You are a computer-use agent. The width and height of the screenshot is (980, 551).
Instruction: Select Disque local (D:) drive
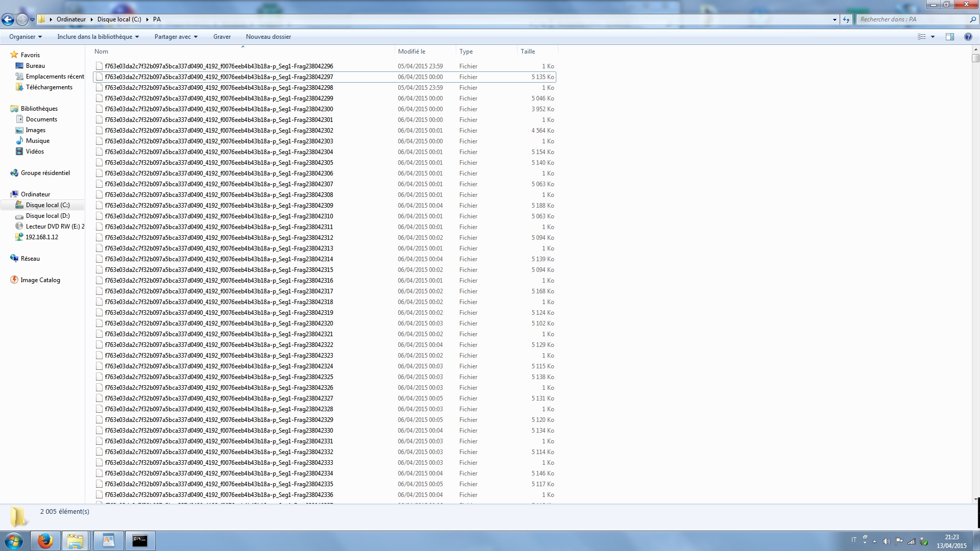(x=47, y=216)
